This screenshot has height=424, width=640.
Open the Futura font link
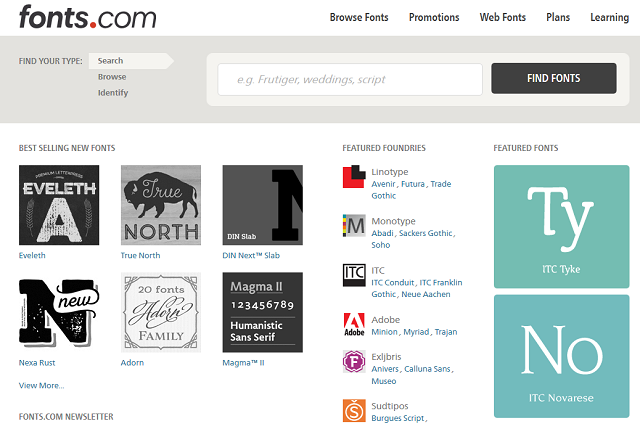[x=413, y=184]
